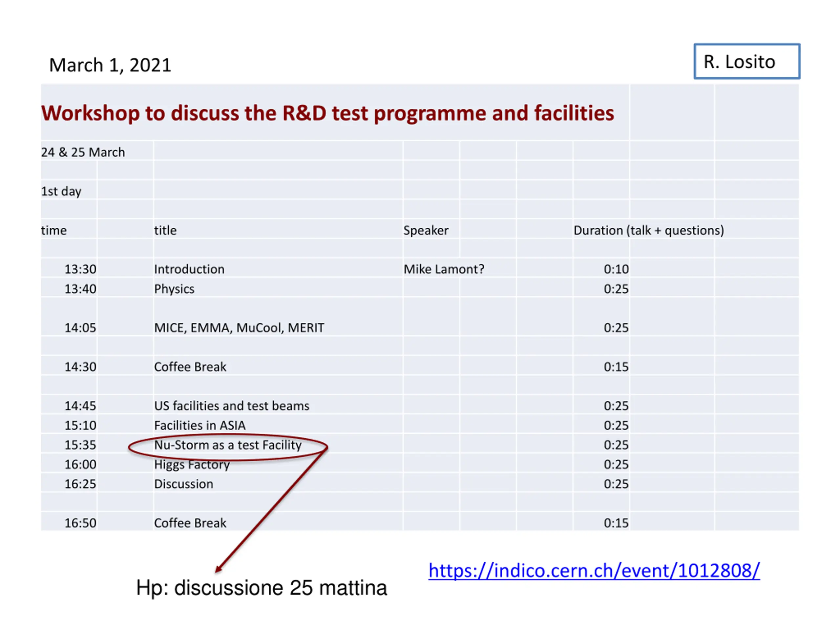Click the R. Losito name box
Image resolution: width=840 pixels, height=630 pixels.
746,61
